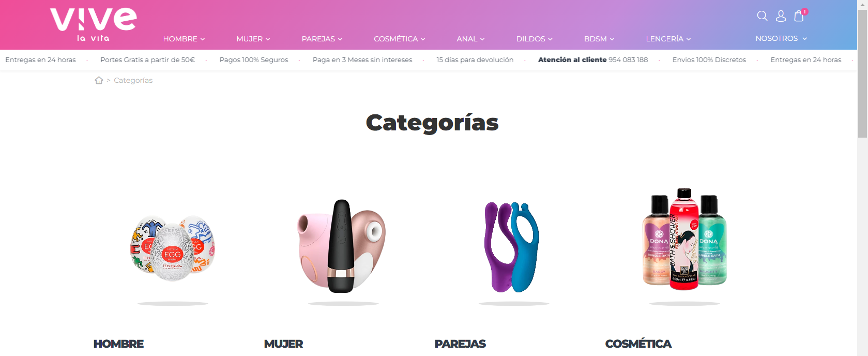Open the BDSM menu item
The height and width of the screenshot is (356, 868).
coord(599,39)
